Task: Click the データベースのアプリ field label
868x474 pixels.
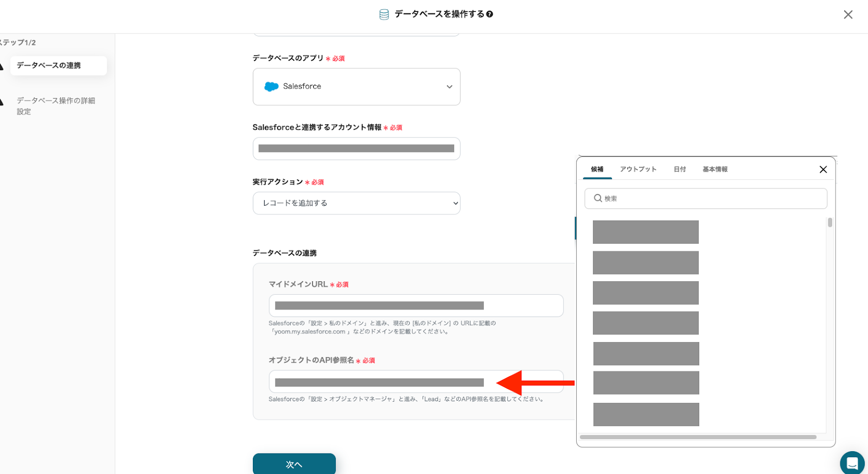Action: (x=288, y=58)
